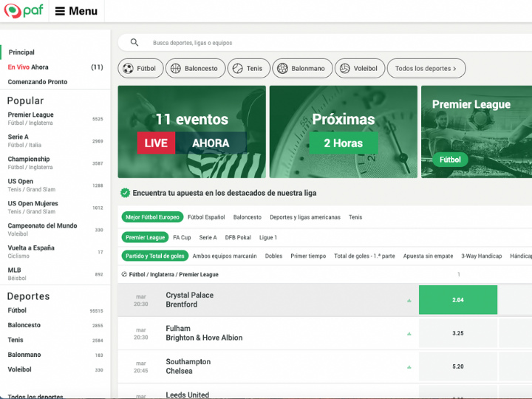Open Baloncesto under Deportes

(55, 325)
